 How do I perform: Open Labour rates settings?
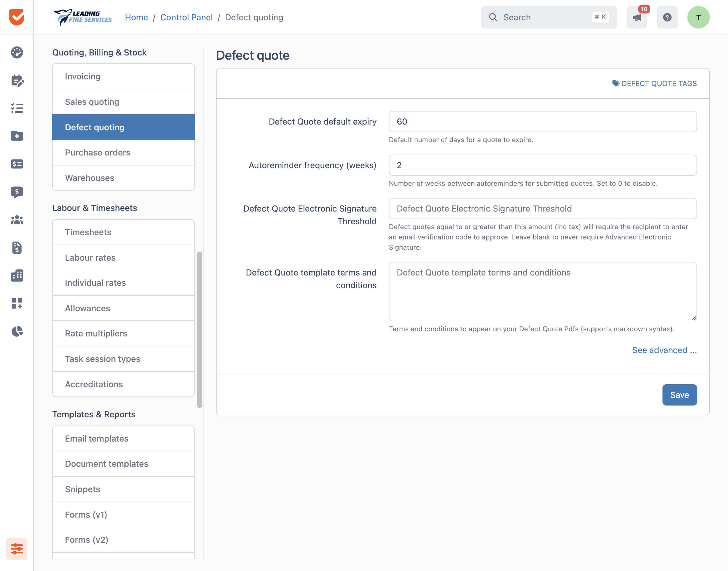tap(123, 257)
